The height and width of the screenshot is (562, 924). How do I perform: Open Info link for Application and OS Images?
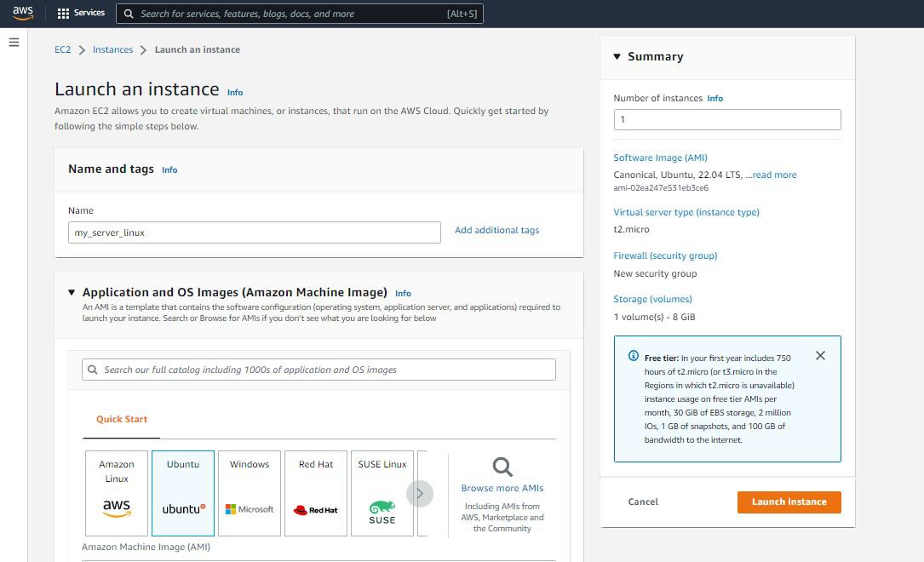403,294
